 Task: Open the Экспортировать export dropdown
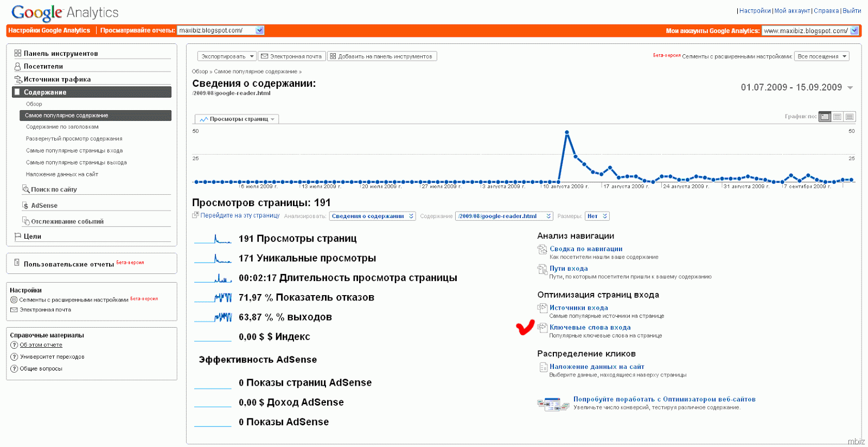coord(227,56)
